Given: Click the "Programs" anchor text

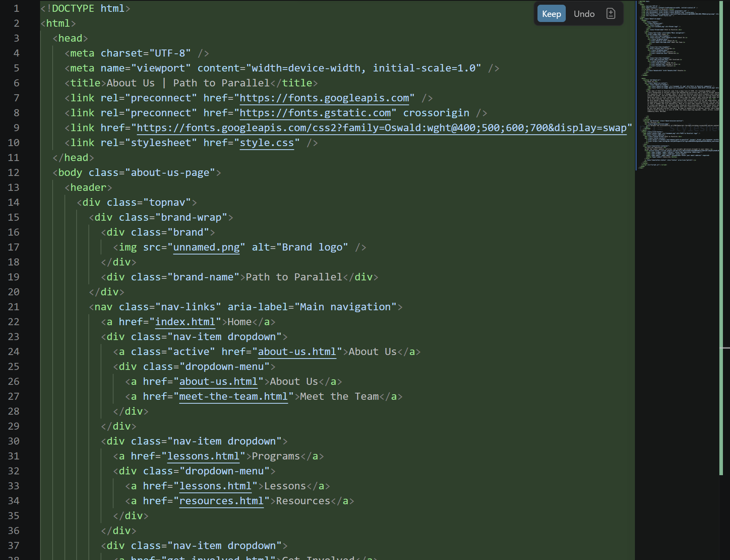Looking at the screenshot, I should point(276,456).
